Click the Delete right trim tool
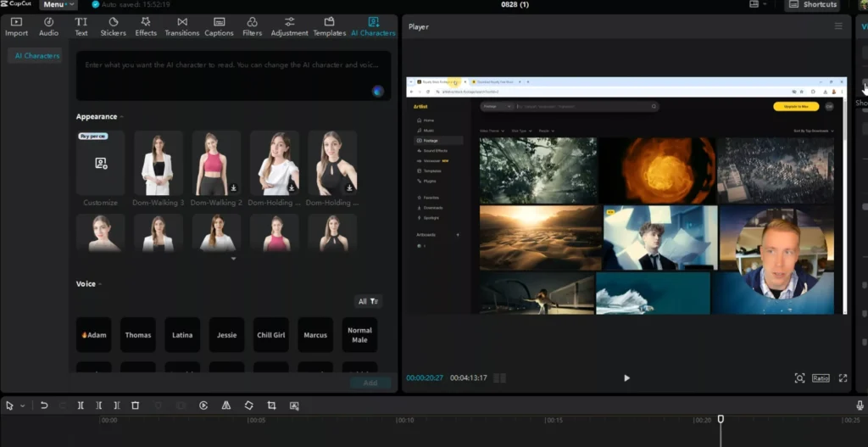 pyautogui.click(x=117, y=405)
